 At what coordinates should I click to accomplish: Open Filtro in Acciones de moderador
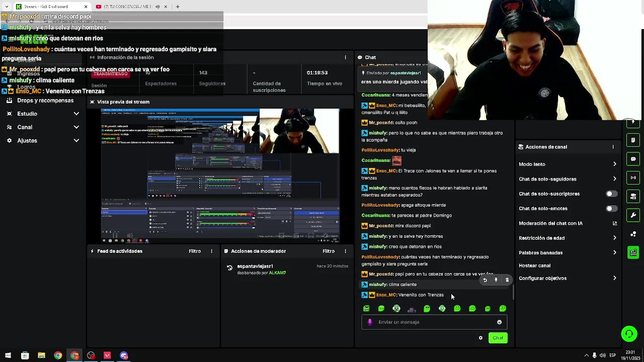point(329,251)
